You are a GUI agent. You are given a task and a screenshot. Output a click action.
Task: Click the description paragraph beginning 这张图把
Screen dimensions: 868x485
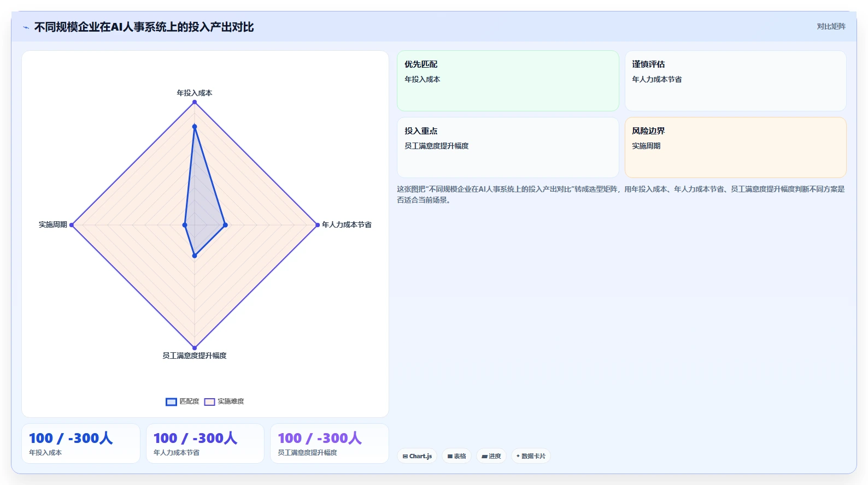(621, 194)
